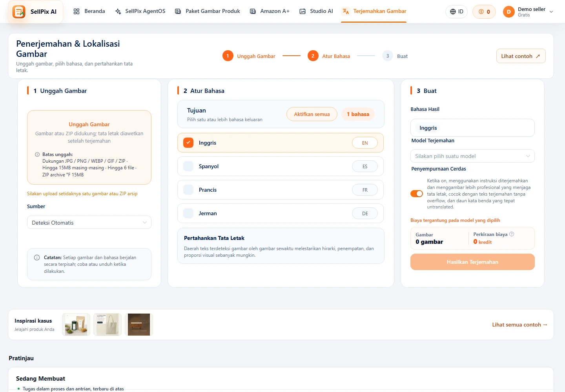Click the DE code badge on Jerman
This screenshot has height=392, width=565.
[x=365, y=213]
